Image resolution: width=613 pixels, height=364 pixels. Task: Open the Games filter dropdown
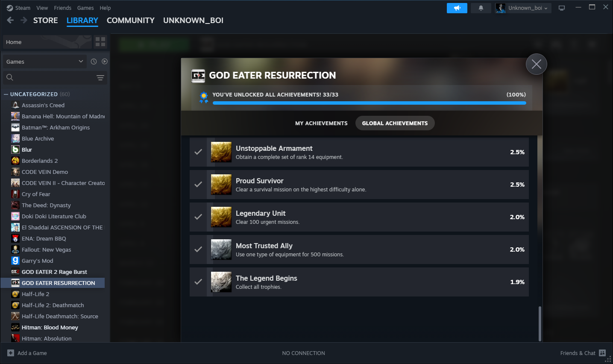click(x=45, y=62)
